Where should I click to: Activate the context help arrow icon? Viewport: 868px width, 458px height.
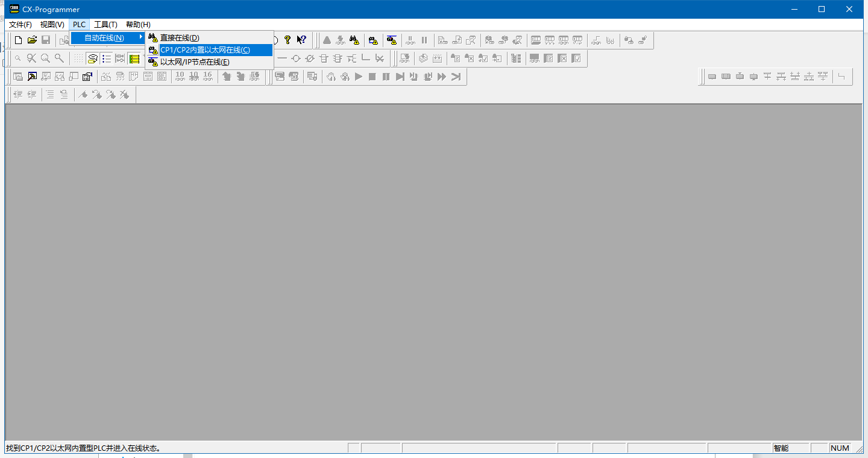click(301, 40)
